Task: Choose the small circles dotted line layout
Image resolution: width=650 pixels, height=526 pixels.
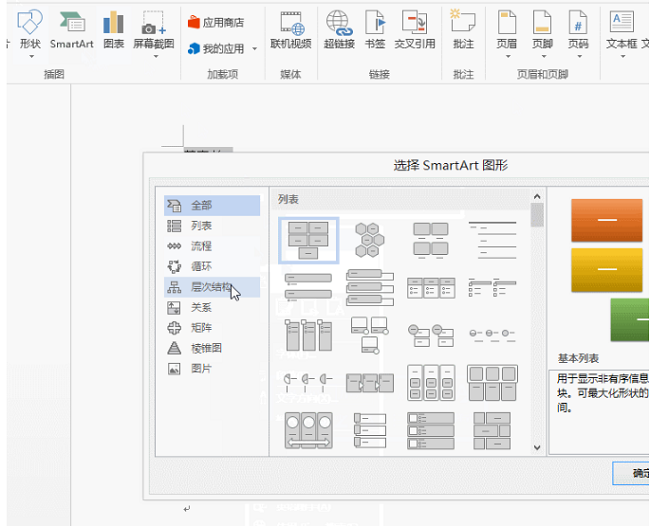Action: pos(492,335)
